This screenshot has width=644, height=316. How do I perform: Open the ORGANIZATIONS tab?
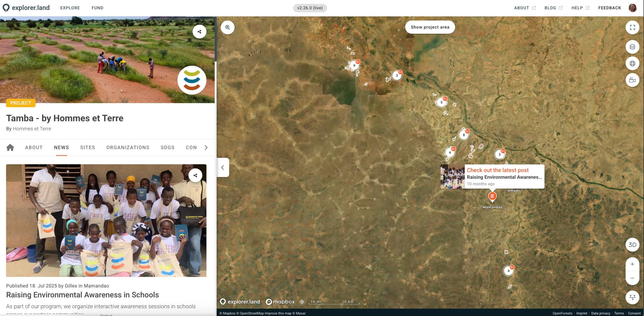[x=128, y=147]
